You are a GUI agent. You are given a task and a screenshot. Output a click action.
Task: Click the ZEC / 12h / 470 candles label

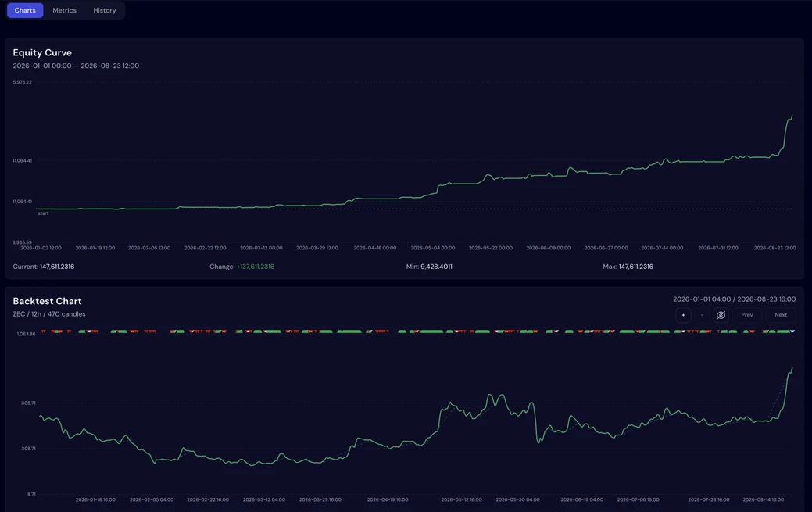point(49,314)
